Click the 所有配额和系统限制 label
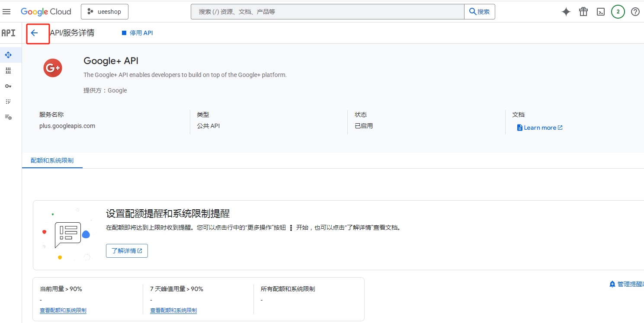 tap(288, 289)
